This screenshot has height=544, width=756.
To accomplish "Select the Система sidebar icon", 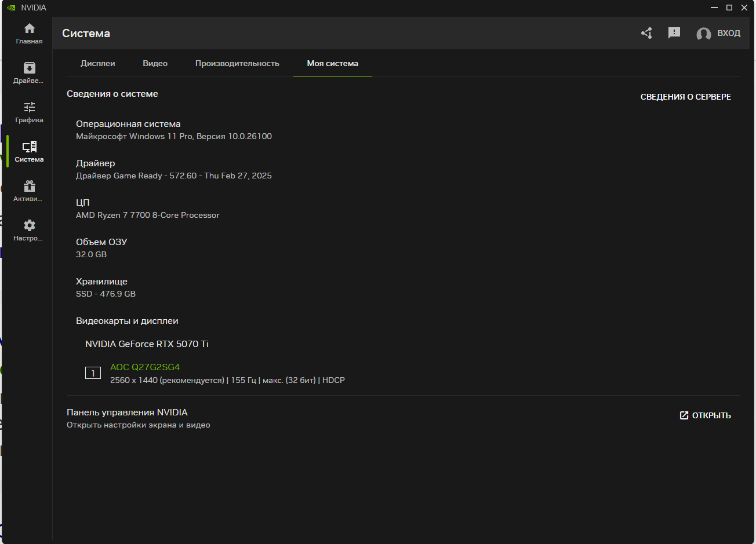I will [30, 147].
